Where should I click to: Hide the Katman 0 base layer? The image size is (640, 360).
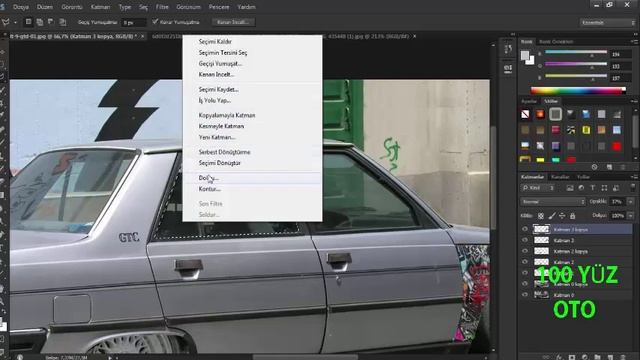[x=525, y=294]
